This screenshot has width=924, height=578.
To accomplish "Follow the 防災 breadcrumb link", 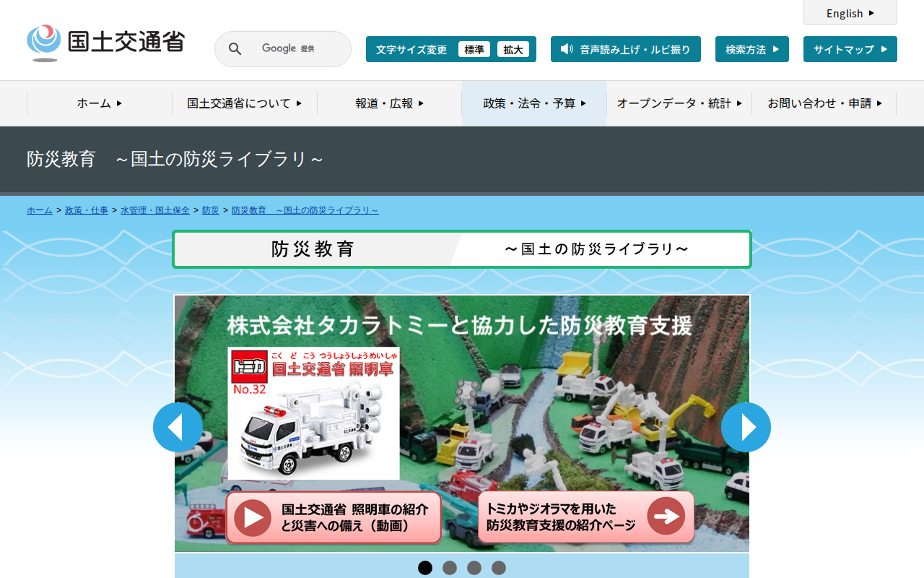I will coord(211,210).
